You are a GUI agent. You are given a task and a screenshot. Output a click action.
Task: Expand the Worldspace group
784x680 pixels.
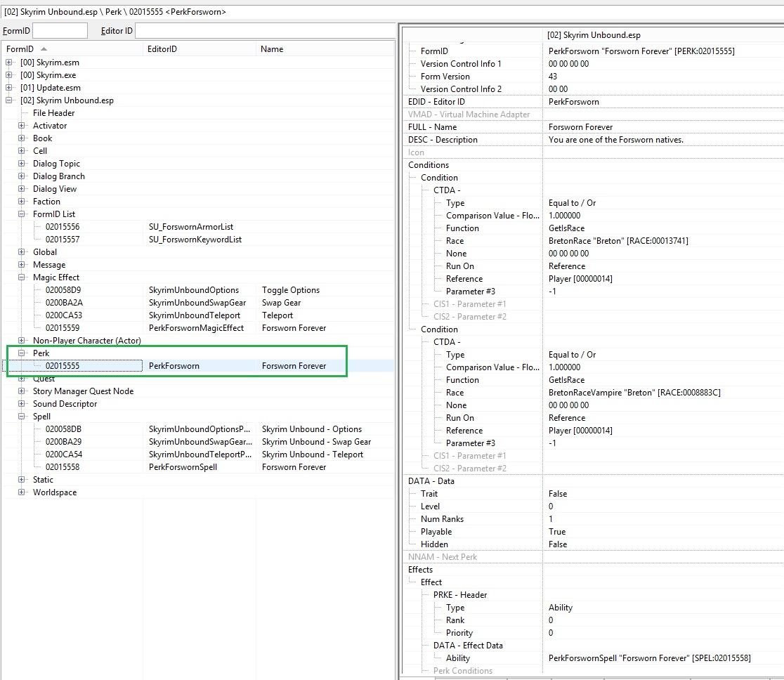(x=21, y=492)
